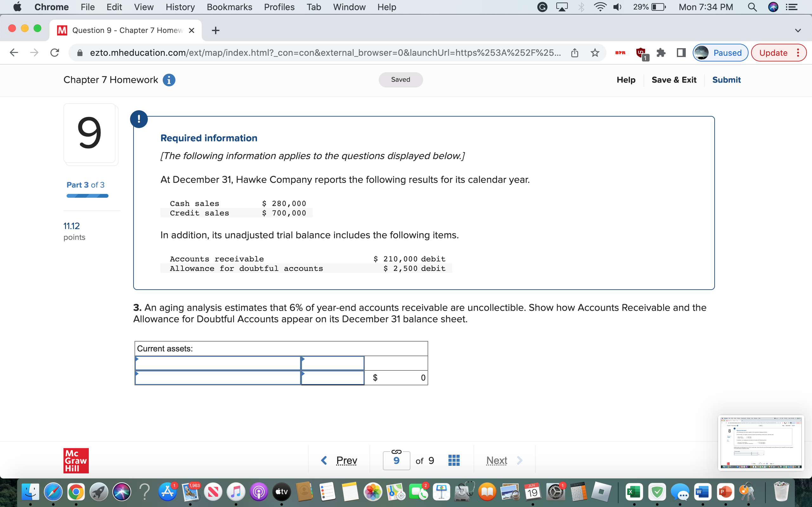Click the info icon next to Chapter 7 Homework
This screenshot has width=812, height=507.
[x=169, y=80]
